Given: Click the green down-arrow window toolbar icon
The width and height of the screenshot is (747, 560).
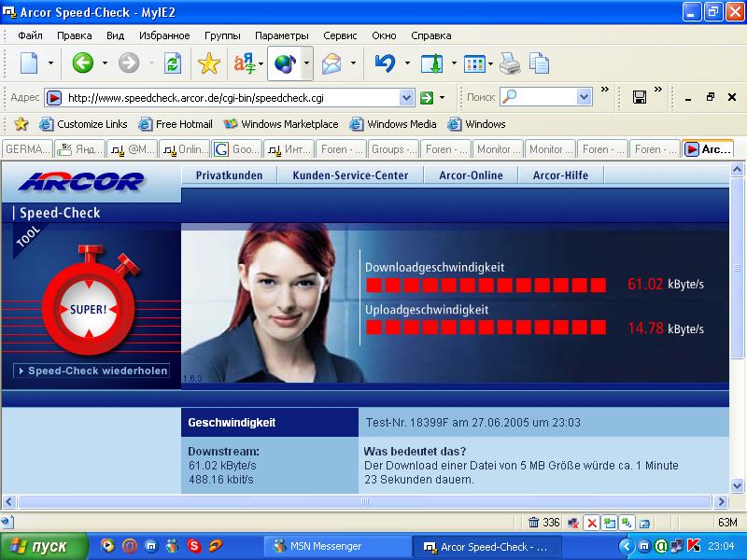Looking at the screenshot, I should click(x=431, y=63).
